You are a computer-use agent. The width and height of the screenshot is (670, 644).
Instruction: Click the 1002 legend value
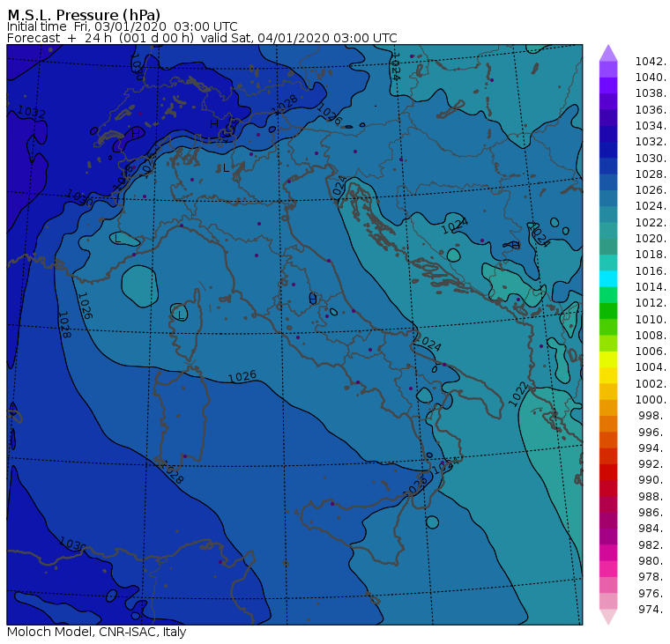651,383
